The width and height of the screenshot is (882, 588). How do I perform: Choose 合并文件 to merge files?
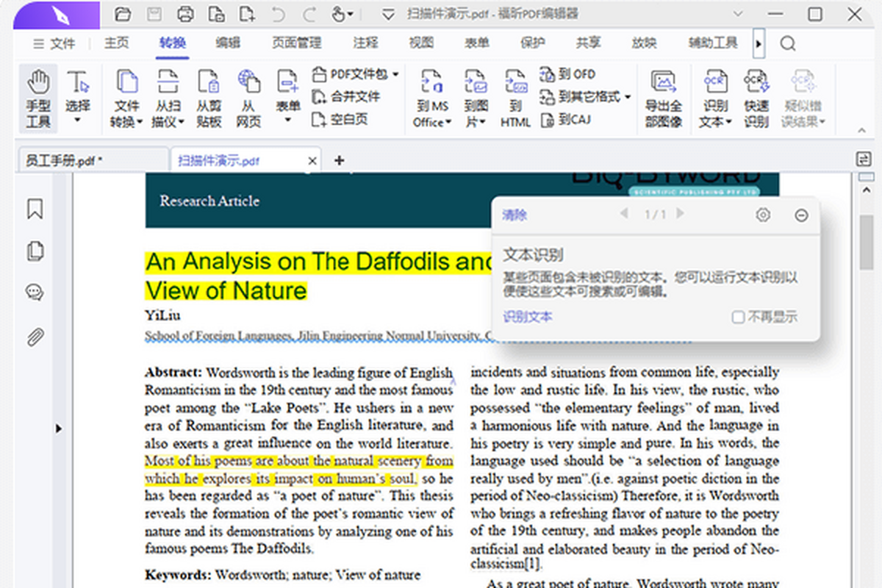coord(346,96)
